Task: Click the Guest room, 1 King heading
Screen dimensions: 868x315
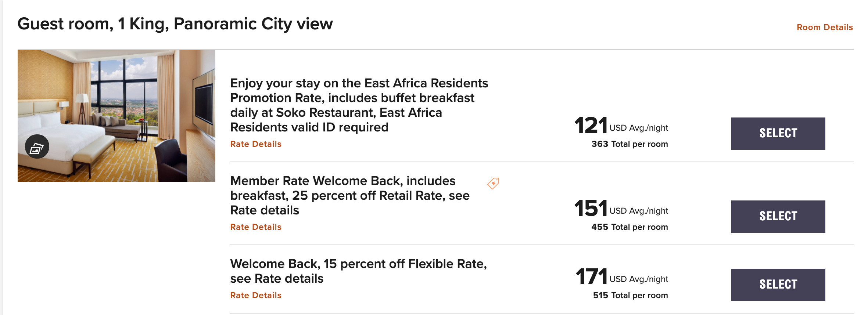Action: coord(175,24)
